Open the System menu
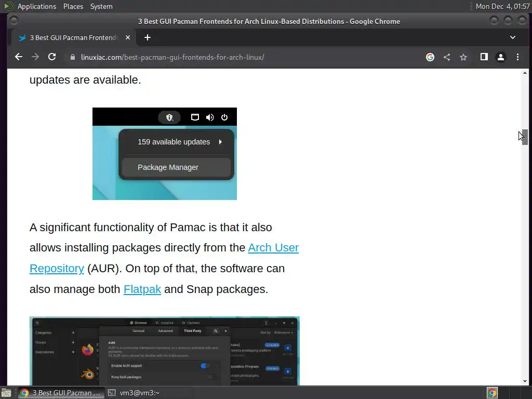532x399 pixels. (101, 6)
